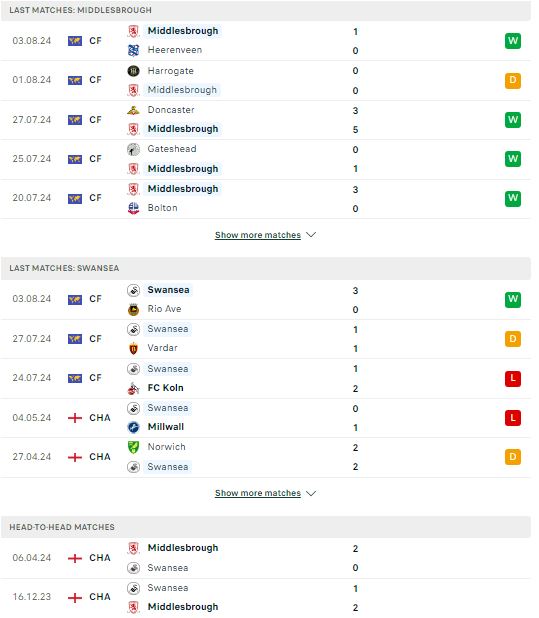This screenshot has width=539, height=618.
Task: Click green W badge for Heerenveen match
Action: coord(513,41)
